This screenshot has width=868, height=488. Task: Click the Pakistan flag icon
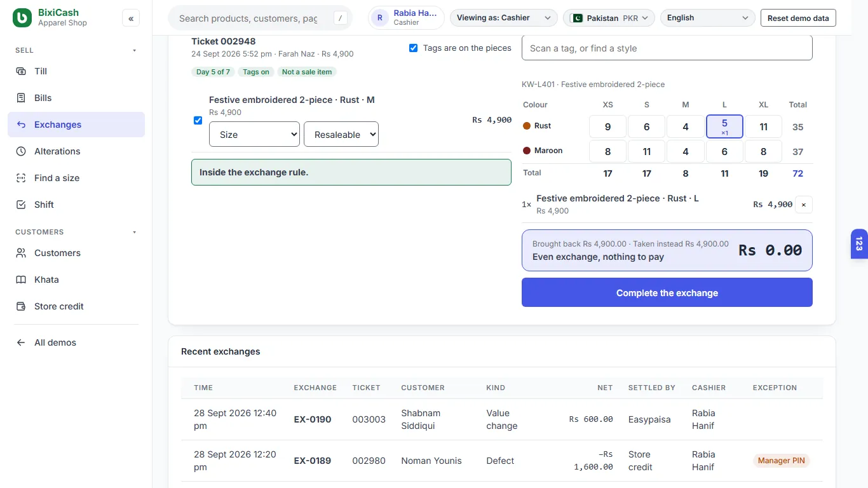click(x=576, y=18)
